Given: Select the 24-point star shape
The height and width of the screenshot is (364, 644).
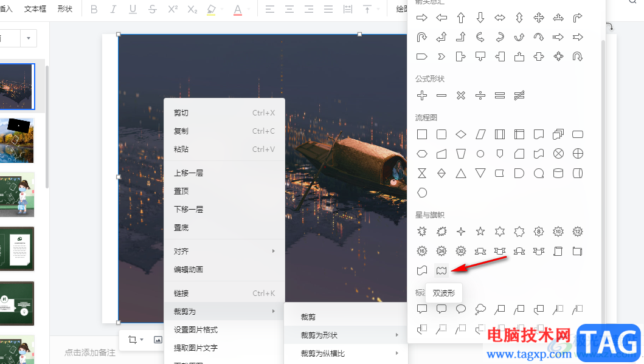Looking at the screenshot, I should [x=441, y=251].
